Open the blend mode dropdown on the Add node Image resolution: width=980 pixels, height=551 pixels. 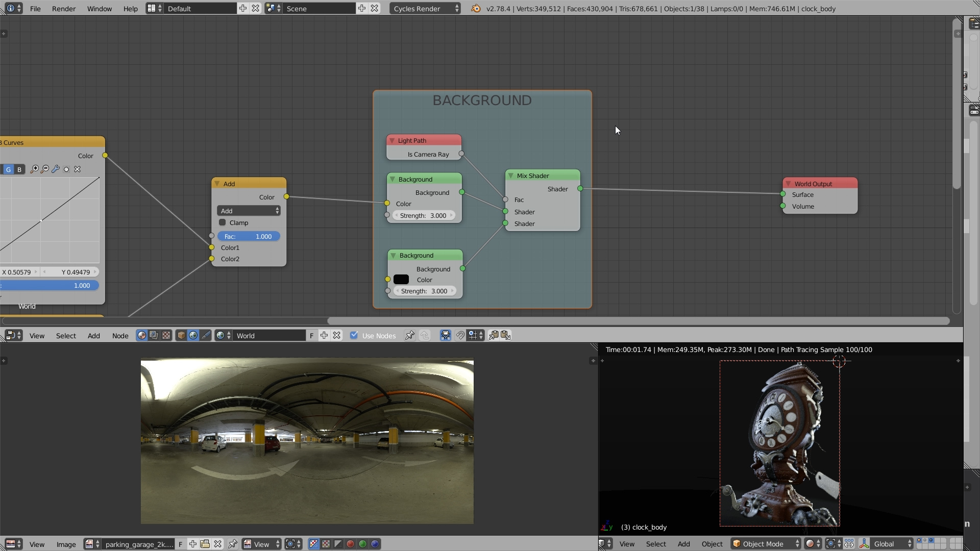[x=249, y=210]
